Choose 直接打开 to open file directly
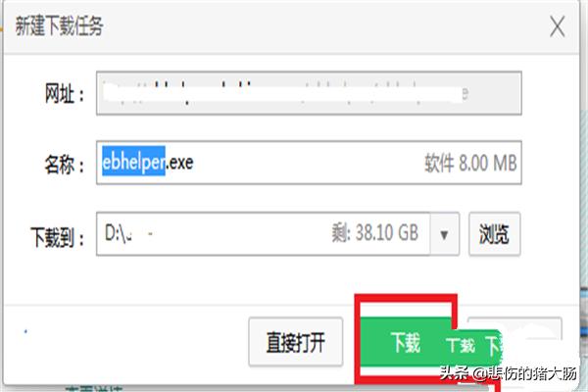588x392 pixels. pos(296,342)
